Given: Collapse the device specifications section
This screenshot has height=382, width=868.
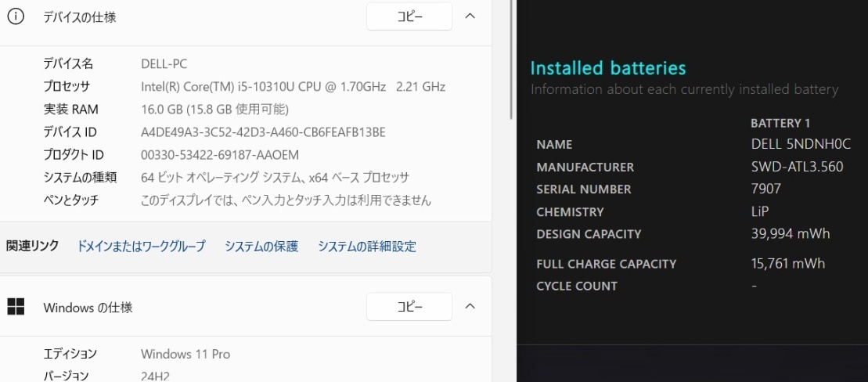Looking at the screenshot, I should pos(470,16).
